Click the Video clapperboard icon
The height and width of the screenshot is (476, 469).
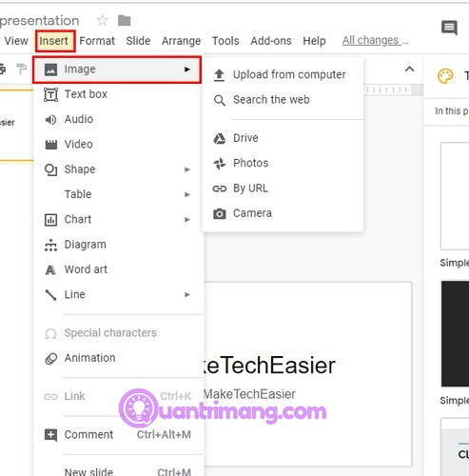pyautogui.click(x=50, y=145)
